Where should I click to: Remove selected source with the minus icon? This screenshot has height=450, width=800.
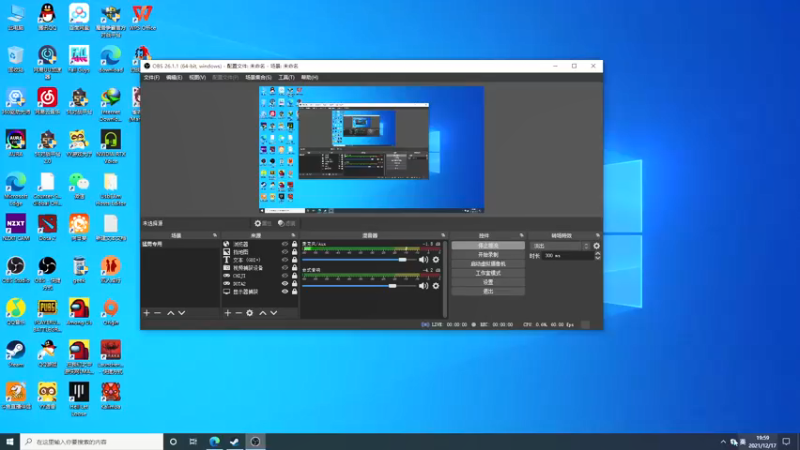point(238,313)
